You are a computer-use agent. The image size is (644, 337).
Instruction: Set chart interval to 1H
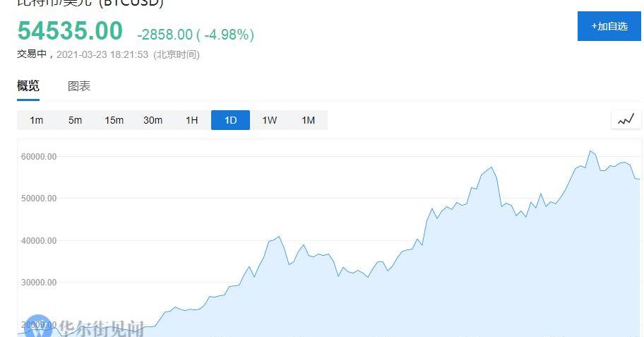coord(192,120)
